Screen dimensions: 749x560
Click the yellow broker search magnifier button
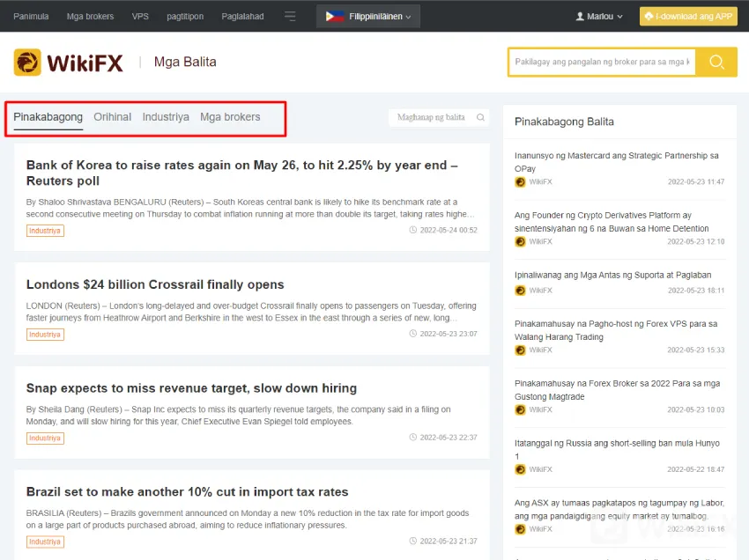click(x=716, y=62)
